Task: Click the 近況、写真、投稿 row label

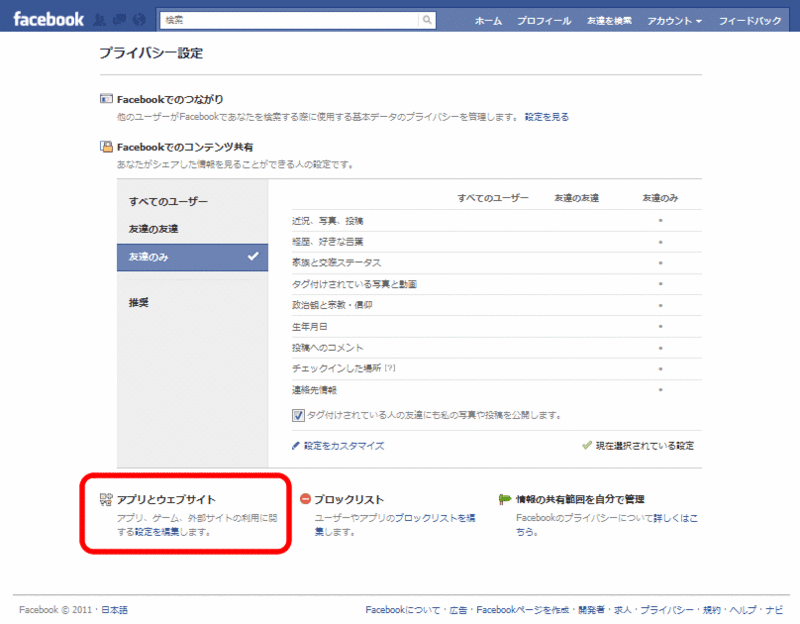Action: click(x=328, y=221)
